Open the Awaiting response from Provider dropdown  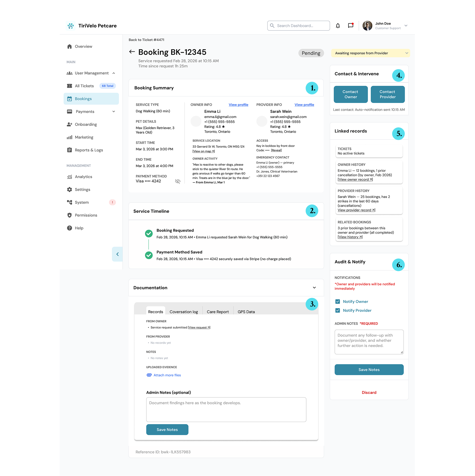point(370,53)
